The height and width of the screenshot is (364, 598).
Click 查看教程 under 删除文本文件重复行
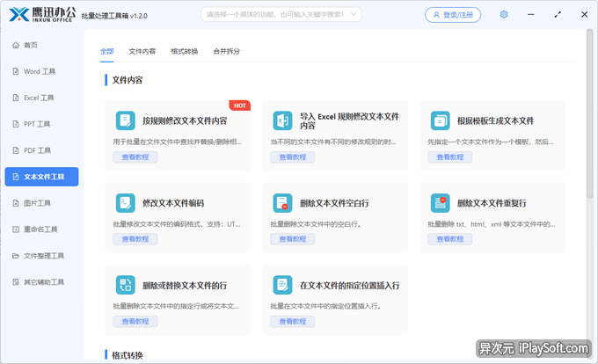[x=450, y=239]
